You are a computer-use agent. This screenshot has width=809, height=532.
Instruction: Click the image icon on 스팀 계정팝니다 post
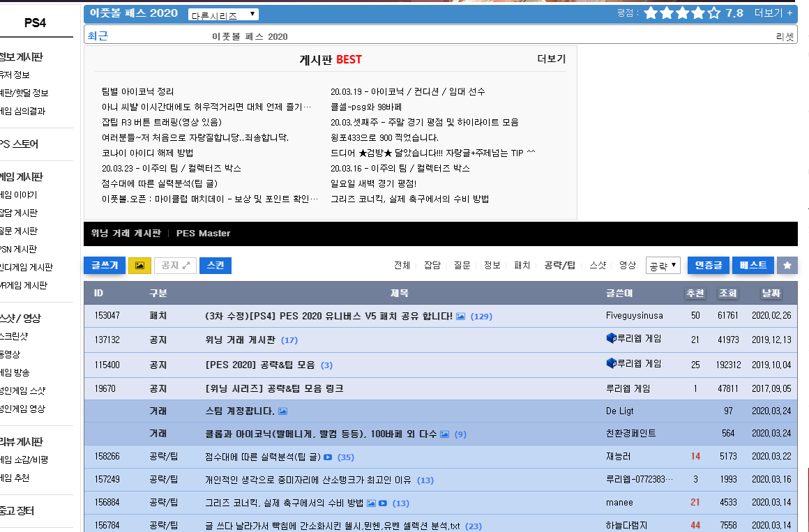tap(282, 411)
